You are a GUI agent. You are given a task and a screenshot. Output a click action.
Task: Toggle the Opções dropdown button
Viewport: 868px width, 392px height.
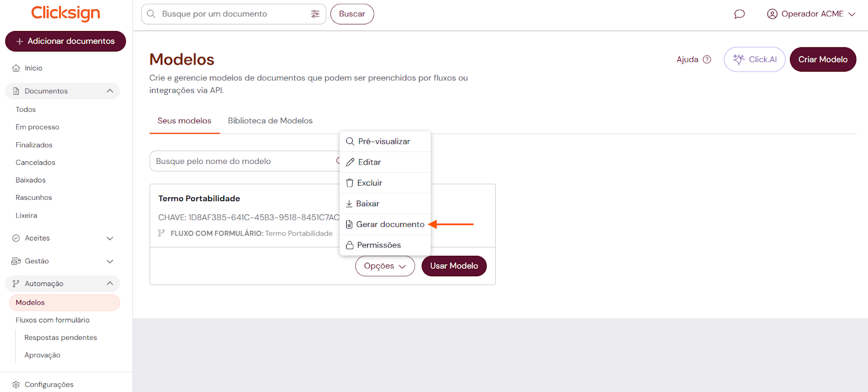coord(385,266)
